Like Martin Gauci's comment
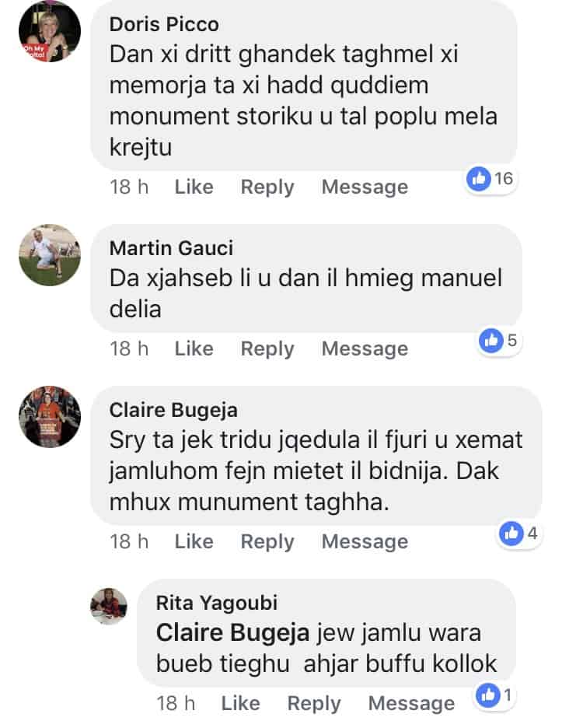583x728 pixels. pos(194,348)
